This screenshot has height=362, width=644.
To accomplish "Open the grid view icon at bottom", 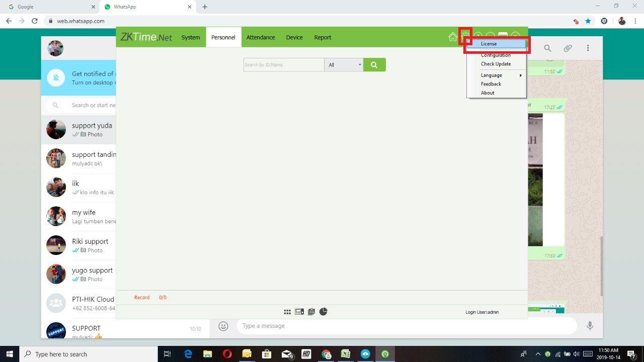I will coord(287,312).
